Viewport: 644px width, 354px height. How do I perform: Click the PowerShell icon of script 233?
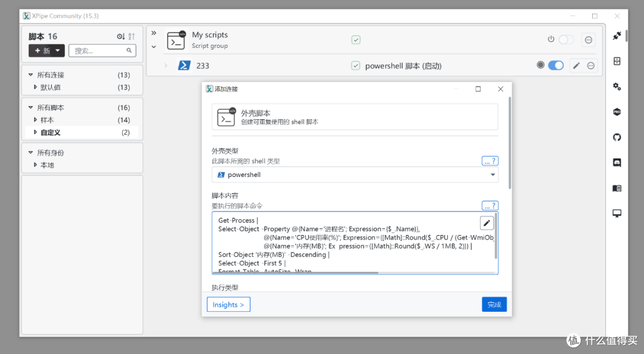pyautogui.click(x=184, y=66)
